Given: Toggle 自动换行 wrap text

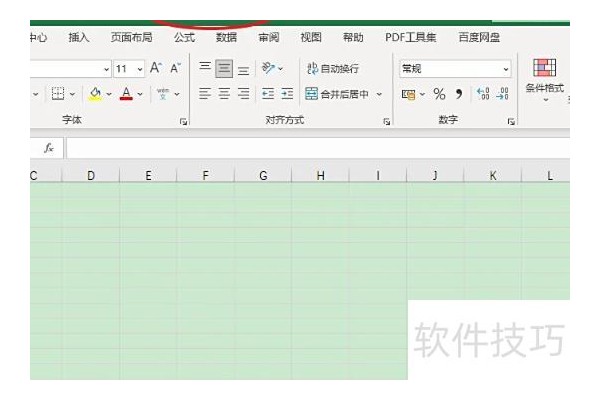Looking at the screenshot, I should pyautogui.click(x=333, y=69).
